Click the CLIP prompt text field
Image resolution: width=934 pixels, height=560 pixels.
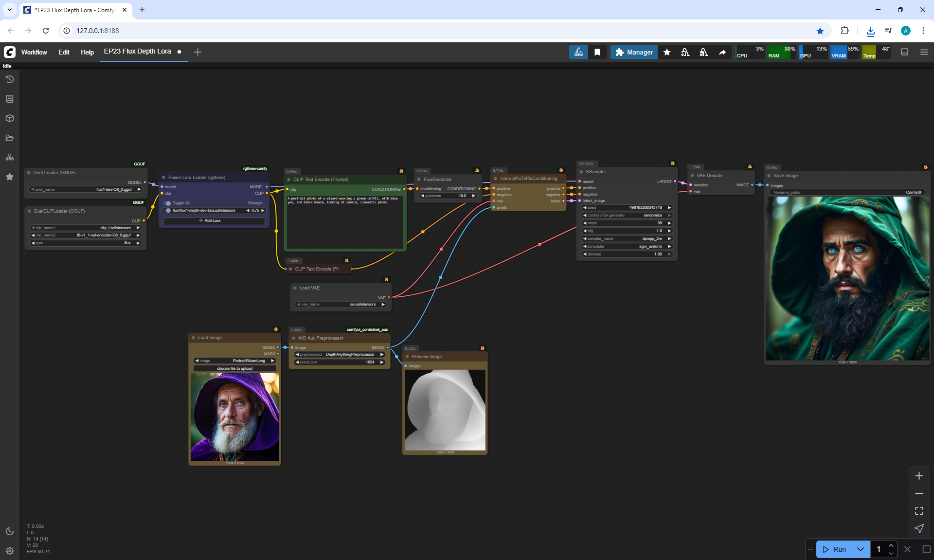(345, 221)
